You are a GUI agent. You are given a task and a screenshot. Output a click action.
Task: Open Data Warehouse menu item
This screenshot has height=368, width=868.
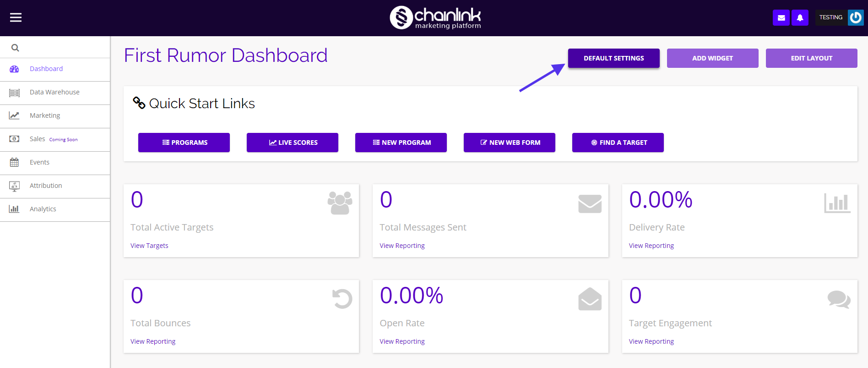pos(55,93)
